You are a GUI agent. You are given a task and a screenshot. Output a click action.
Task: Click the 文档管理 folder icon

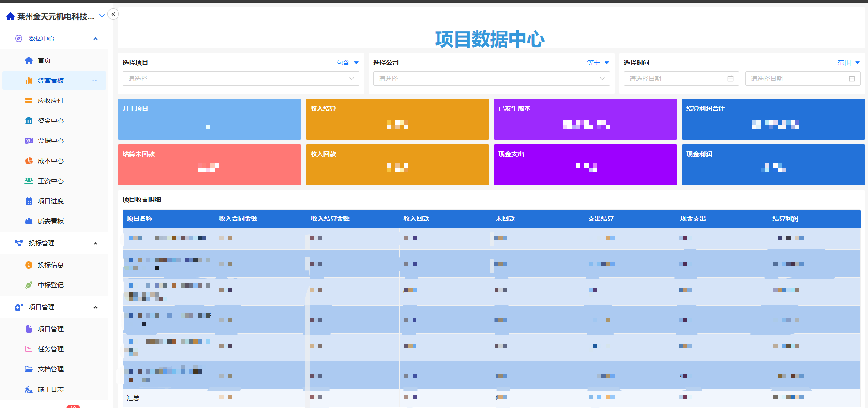coord(29,369)
